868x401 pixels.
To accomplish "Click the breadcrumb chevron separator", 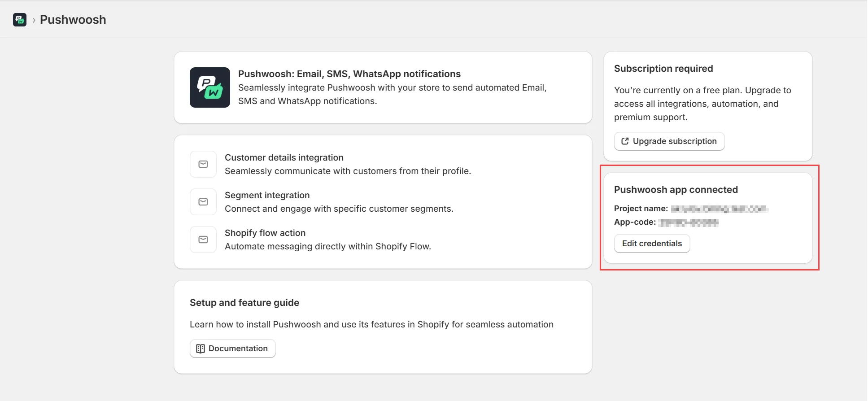I will [34, 20].
